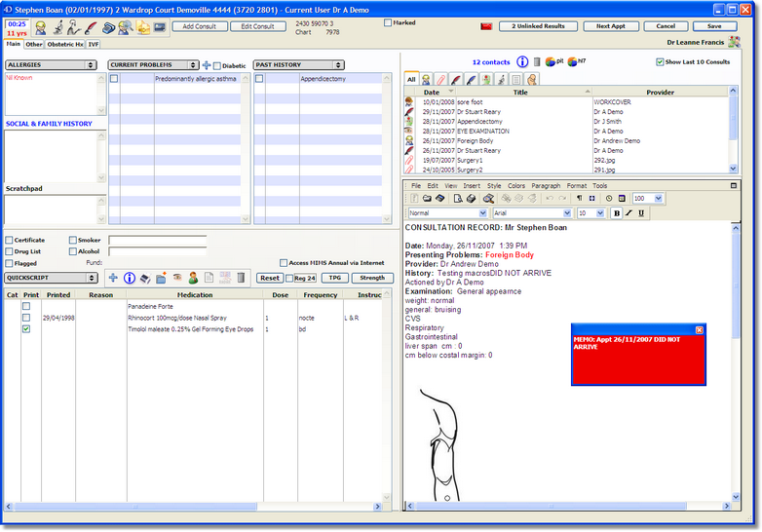This screenshot has width=762, height=532.
Task: Open the ALLERGIES dropdown
Action: pyautogui.click(x=51, y=64)
